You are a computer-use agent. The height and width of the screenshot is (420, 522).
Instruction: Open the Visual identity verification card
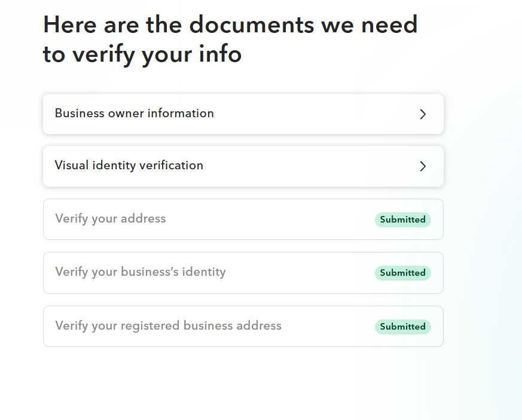[243, 166]
